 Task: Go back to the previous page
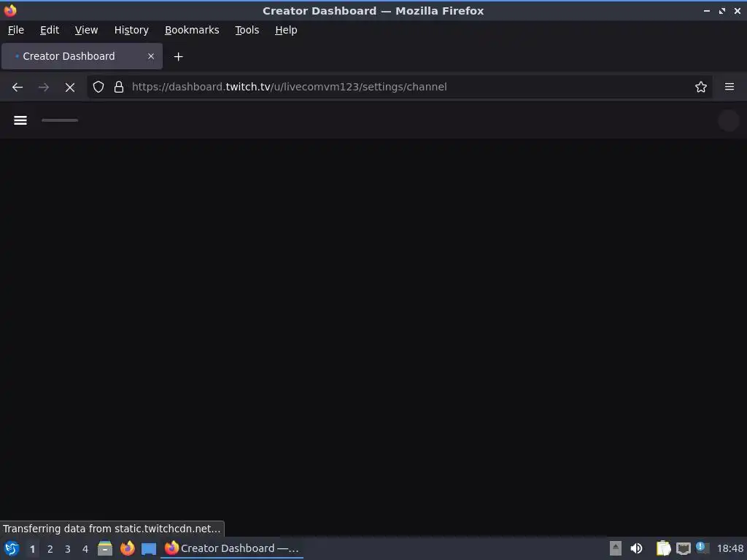(18, 87)
